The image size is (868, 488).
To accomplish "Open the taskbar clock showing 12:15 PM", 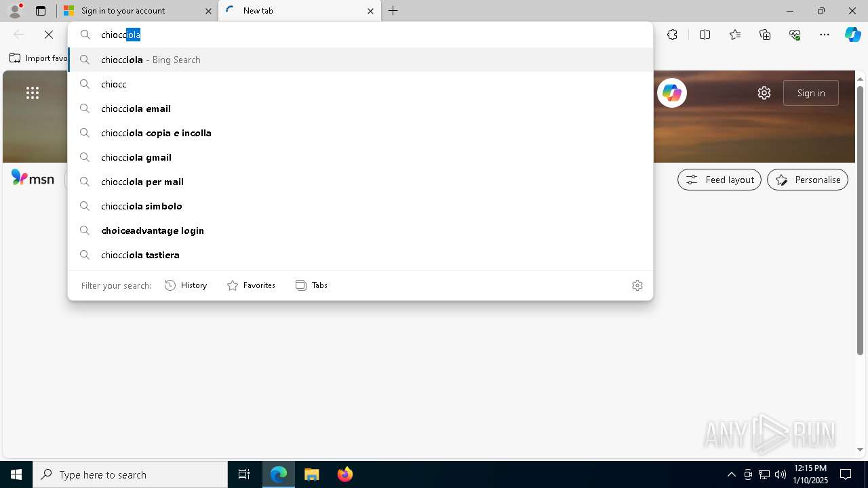I will [810, 474].
